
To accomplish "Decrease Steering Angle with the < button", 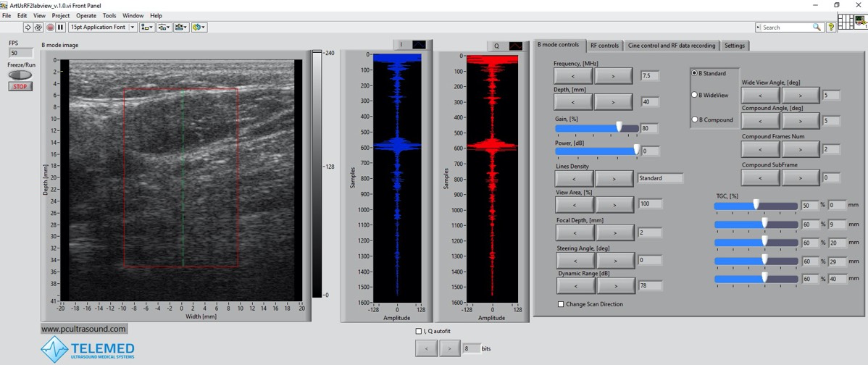I will (x=576, y=261).
